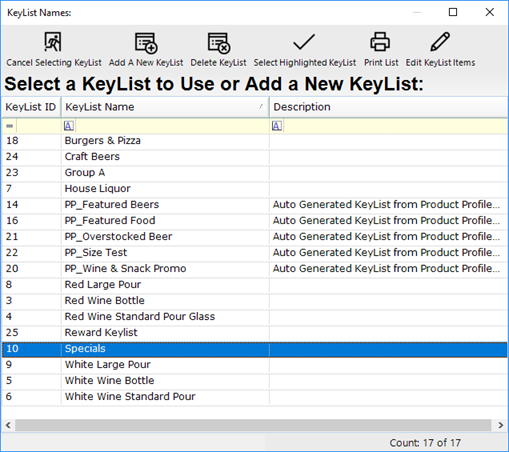Select the Craft Beers row
This screenshot has width=509, height=452.
255,157
